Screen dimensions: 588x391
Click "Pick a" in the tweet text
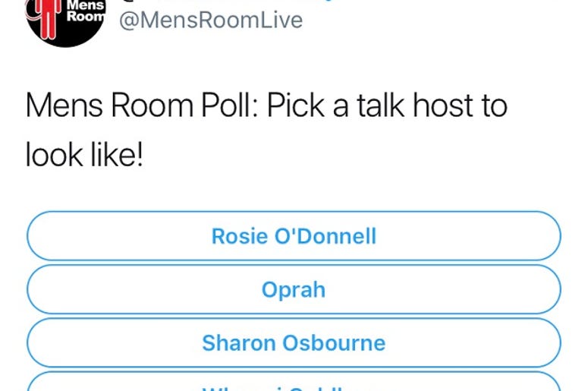[x=308, y=106]
